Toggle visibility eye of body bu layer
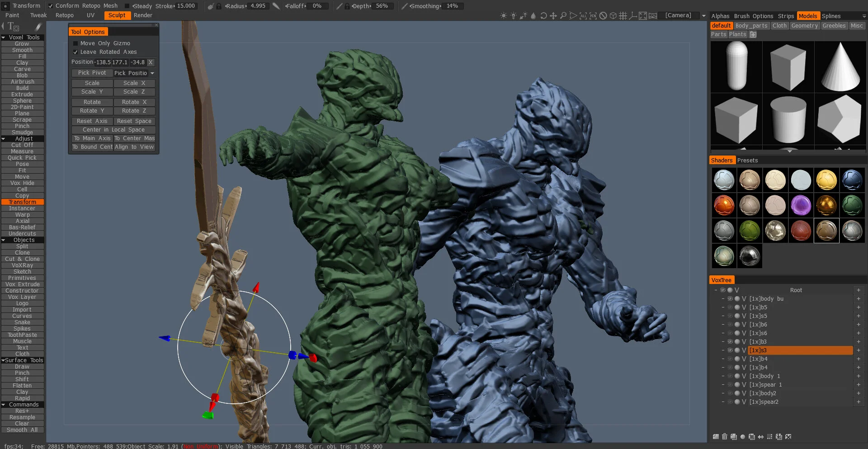Image resolution: width=868 pixels, height=449 pixels. [x=730, y=299]
